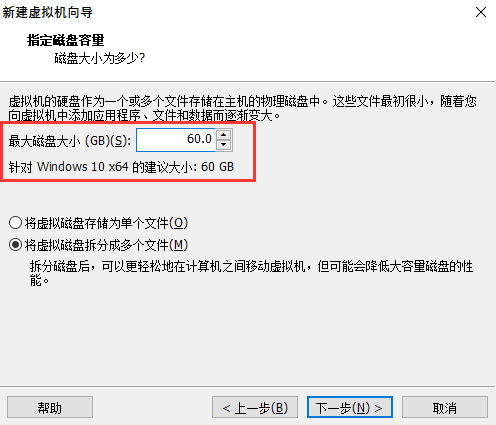
Task: Click the 拆分磁盘后 explanation text
Action: click(x=251, y=273)
